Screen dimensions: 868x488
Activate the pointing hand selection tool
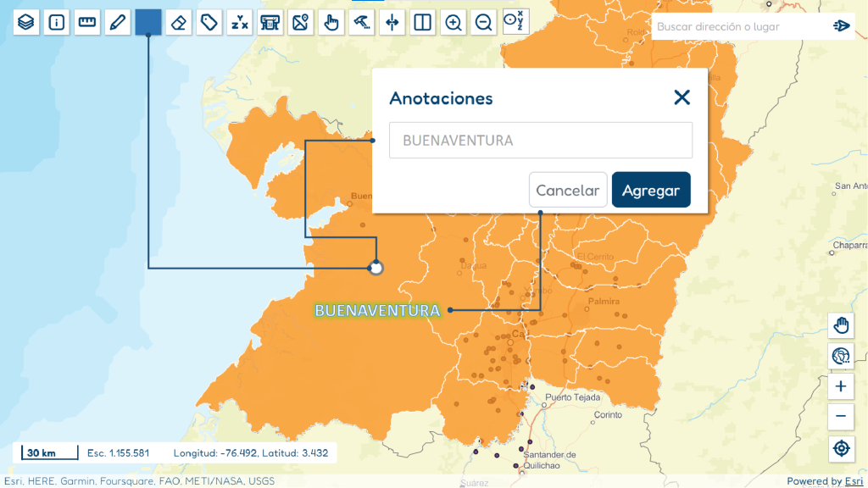coord(331,22)
